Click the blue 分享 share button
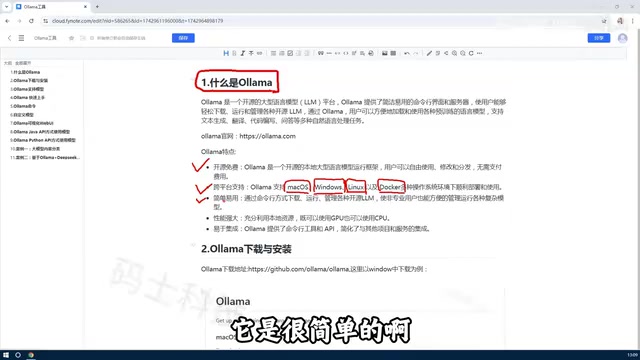This screenshot has height=360, width=640. click(599, 38)
